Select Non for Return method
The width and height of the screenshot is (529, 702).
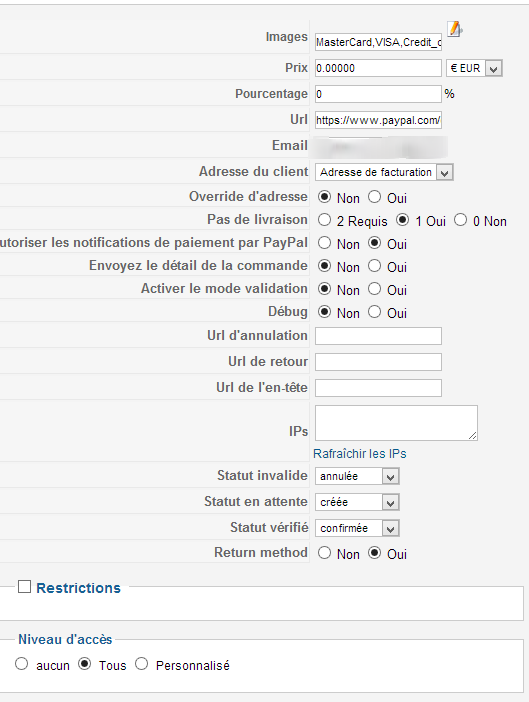coord(324,553)
